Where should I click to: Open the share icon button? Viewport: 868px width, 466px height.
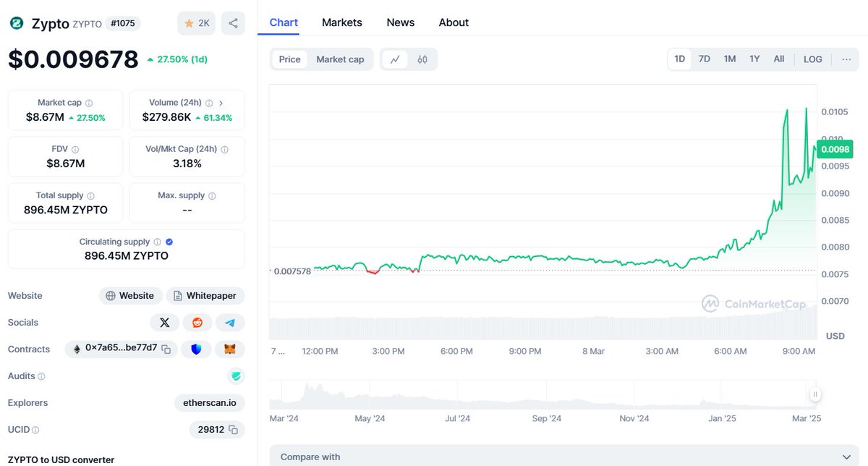pyautogui.click(x=233, y=23)
